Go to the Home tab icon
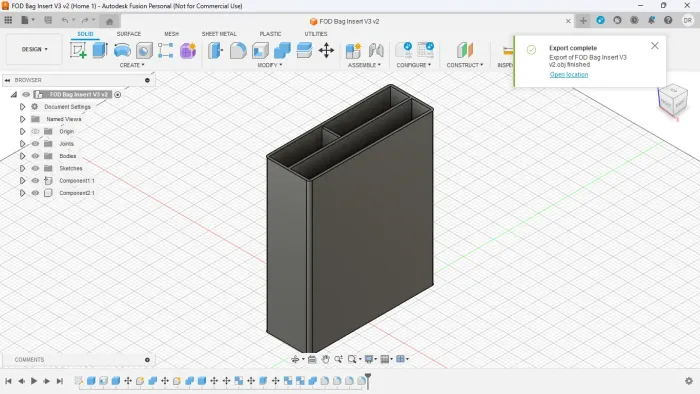The width and height of the screenshot is (700, 394). click(109, 21)
